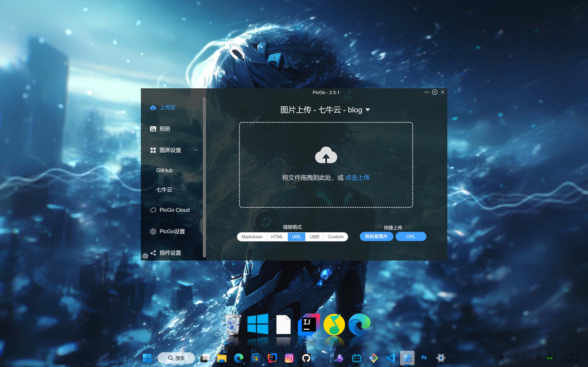The image size is (588, 367).
Task: Upload from clipboard with 剪贴板图片 button
Action: coord(376,236)
